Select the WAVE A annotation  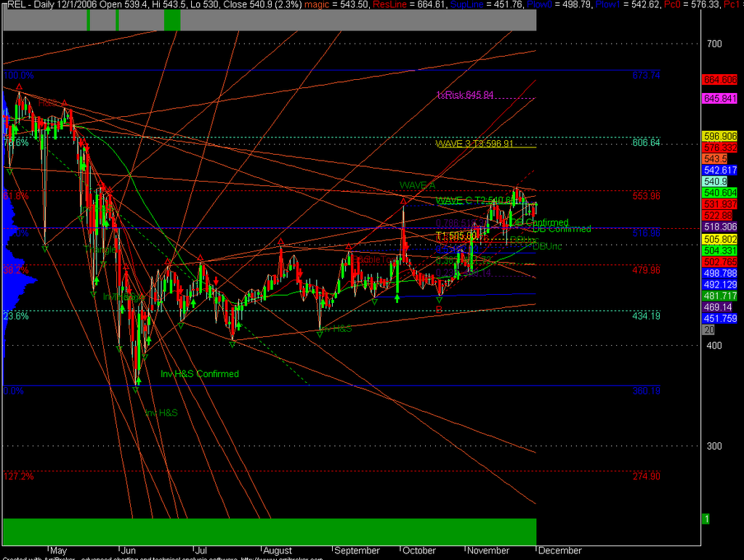pyautogui.click(x=417, y=185)
